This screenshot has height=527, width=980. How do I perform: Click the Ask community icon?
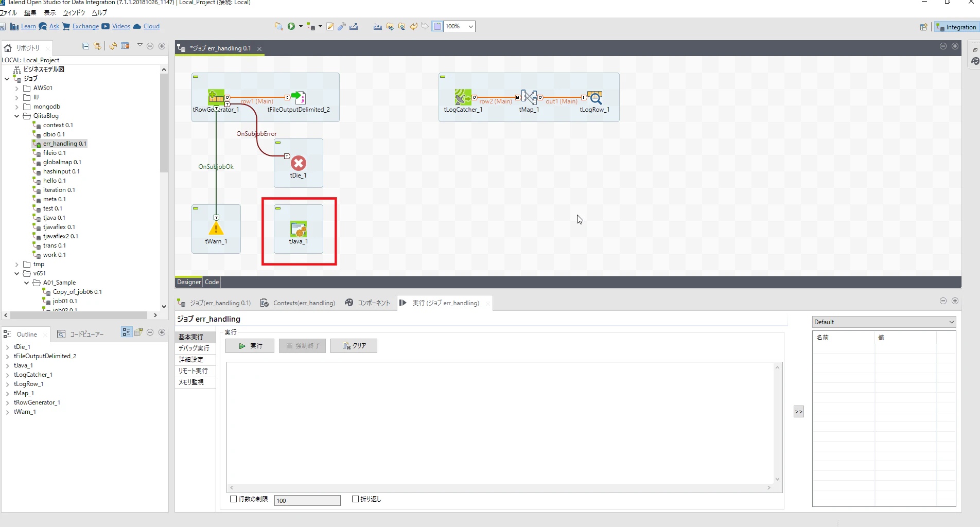click(43, 26)
